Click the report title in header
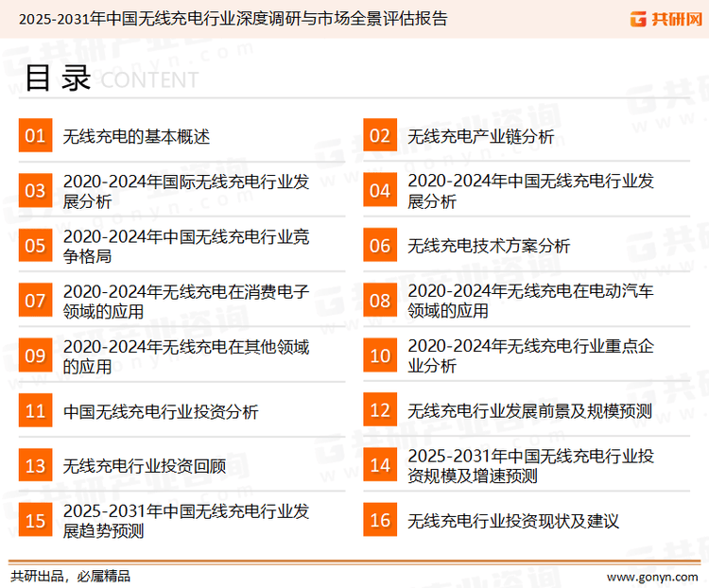 [x=233, y=18]
